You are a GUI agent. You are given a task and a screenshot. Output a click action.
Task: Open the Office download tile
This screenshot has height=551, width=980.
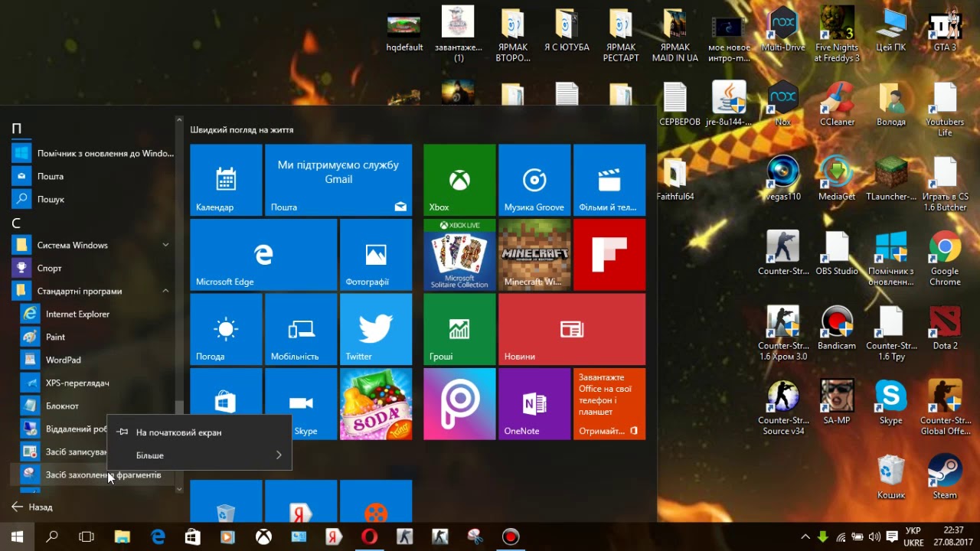[609, 404]
